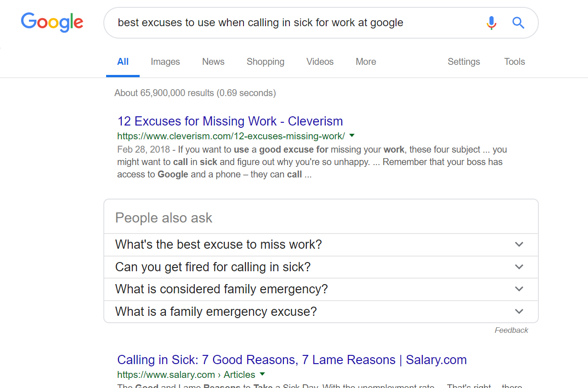The width and height of the screenshot is (588, 388).
Task: Start voice search with the microphone icon
Action: [491, 23]
